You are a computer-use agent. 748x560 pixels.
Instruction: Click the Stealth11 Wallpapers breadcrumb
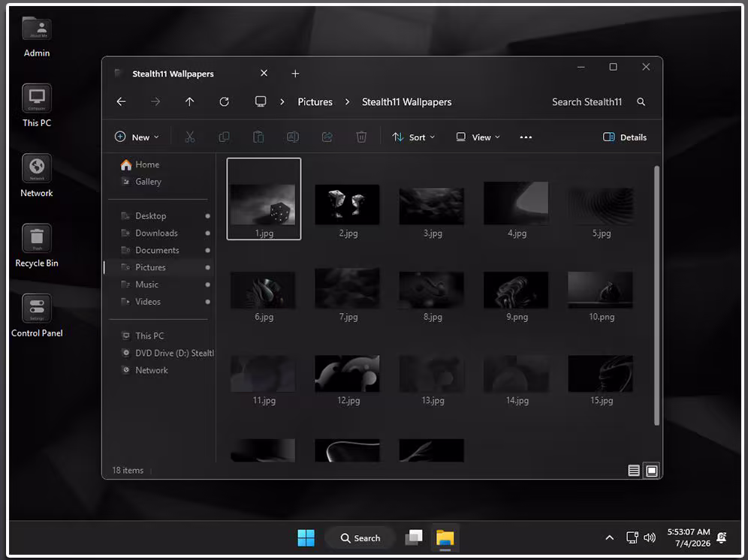(x=406, y=102)
